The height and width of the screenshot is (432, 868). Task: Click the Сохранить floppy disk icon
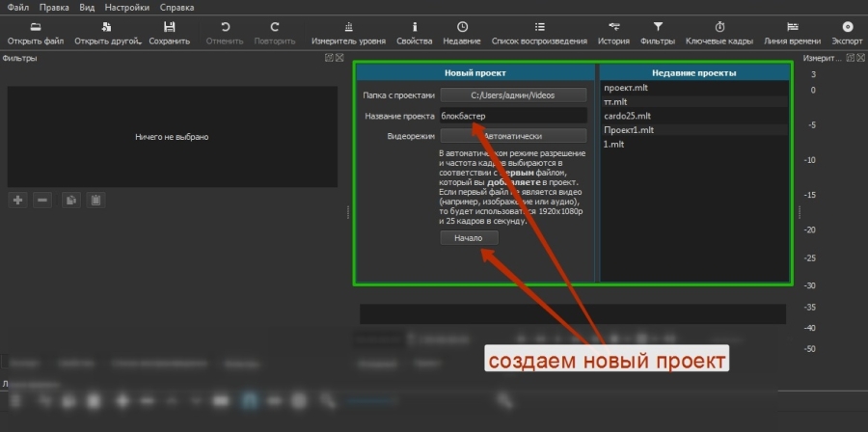169,27
